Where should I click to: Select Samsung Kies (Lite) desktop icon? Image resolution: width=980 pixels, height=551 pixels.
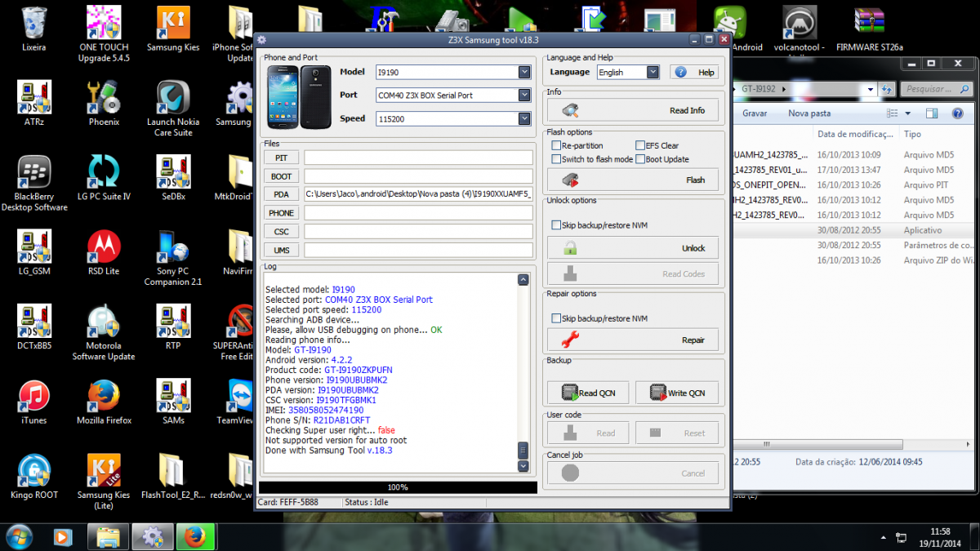pyautogui.click(x=104, y=482)
